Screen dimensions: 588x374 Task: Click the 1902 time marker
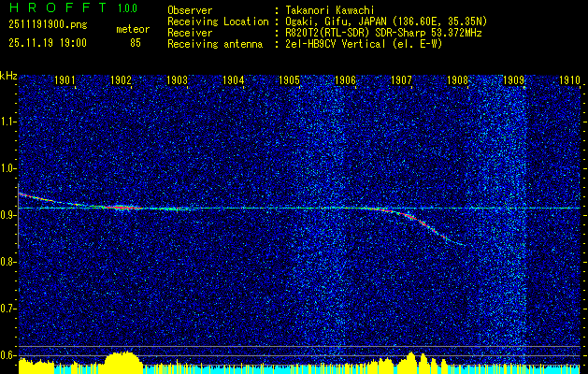[x=121, y=79]
